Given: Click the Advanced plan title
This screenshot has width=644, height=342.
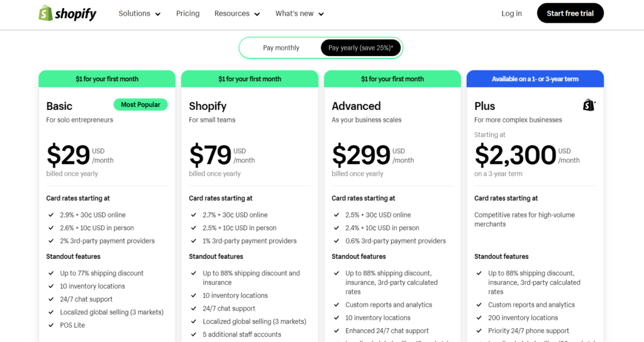Looking at the screenshot, I should point(356,106).
